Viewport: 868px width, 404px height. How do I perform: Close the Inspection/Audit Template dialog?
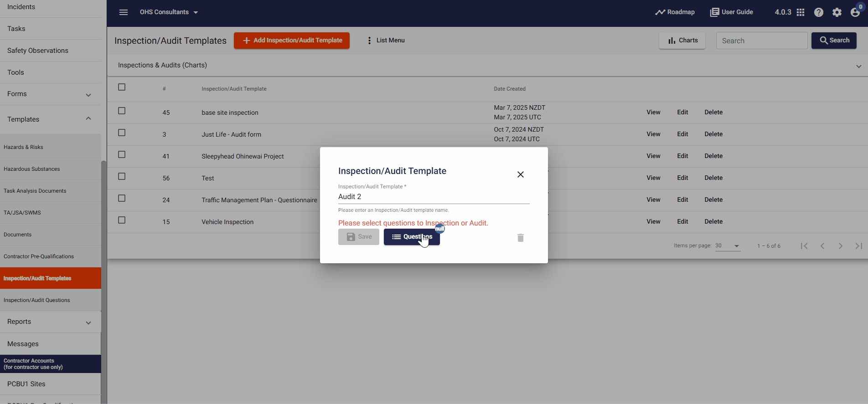(521, 174)
